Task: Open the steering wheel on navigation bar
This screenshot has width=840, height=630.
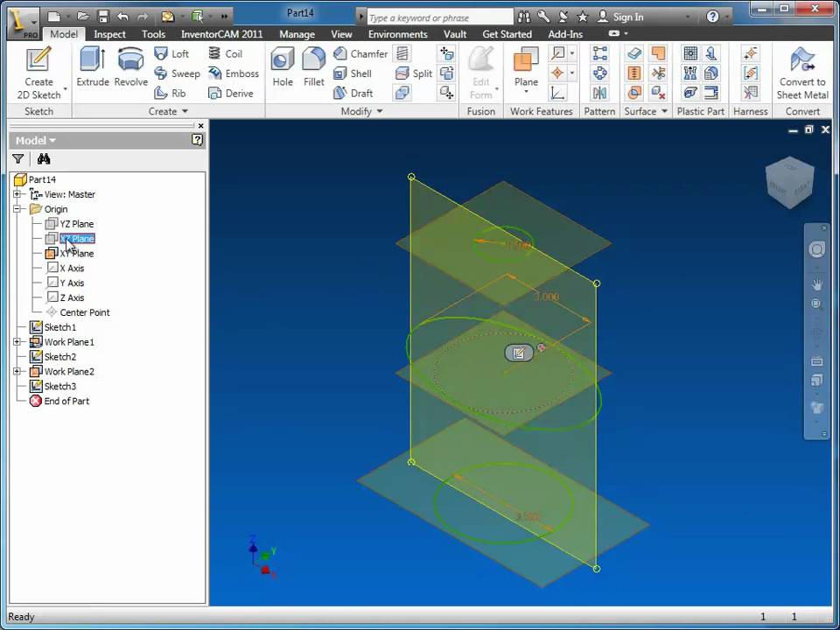Action: [816, 249]
